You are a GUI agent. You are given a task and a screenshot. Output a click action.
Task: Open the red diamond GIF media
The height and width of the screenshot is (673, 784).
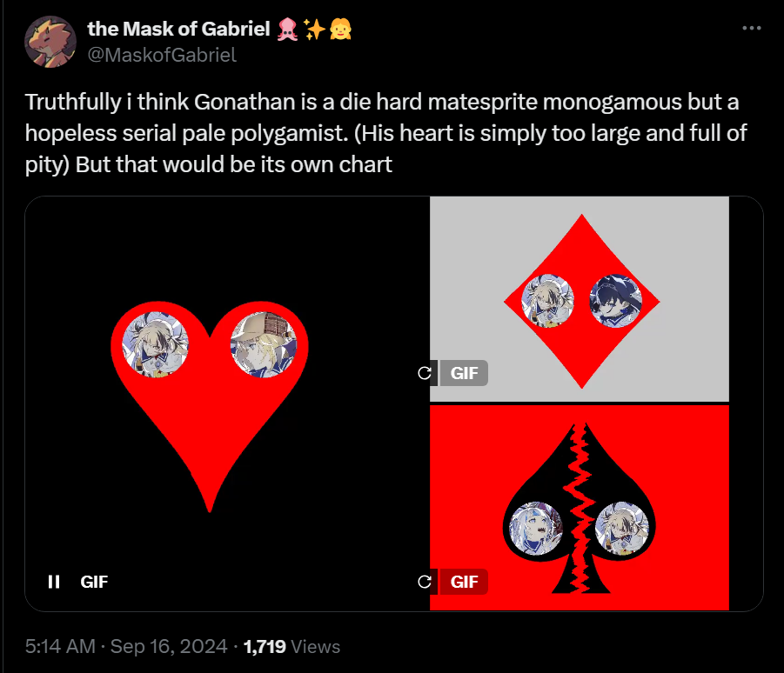pyautogui.click(x=580, y=299)
